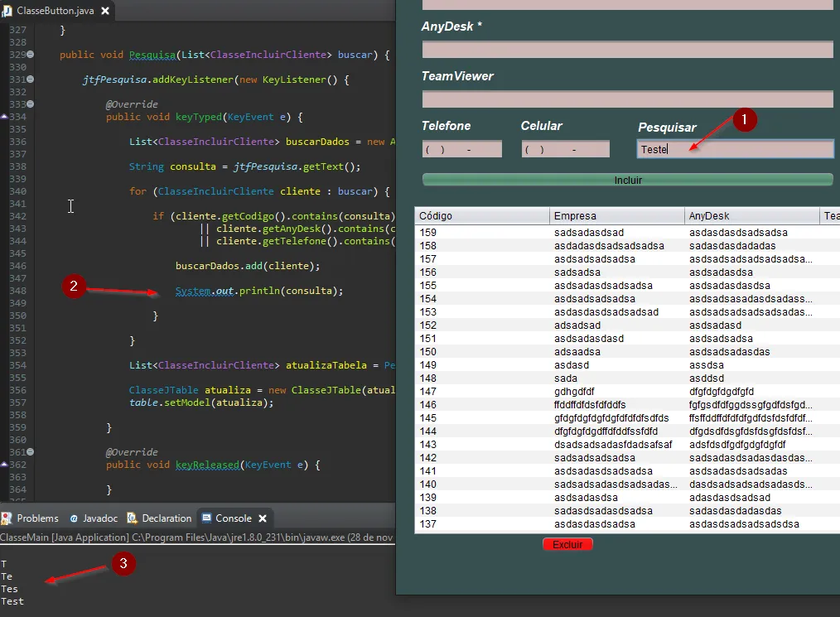Open the Javadoc tab
This screenshot has width=840, height=617.
click(93, 518)
